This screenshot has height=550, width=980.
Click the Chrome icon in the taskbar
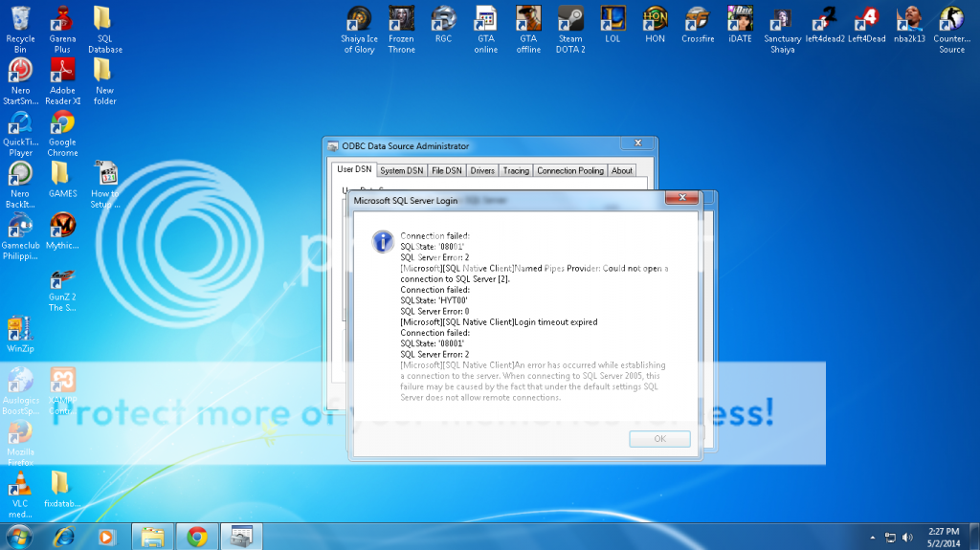pos(197,536)
